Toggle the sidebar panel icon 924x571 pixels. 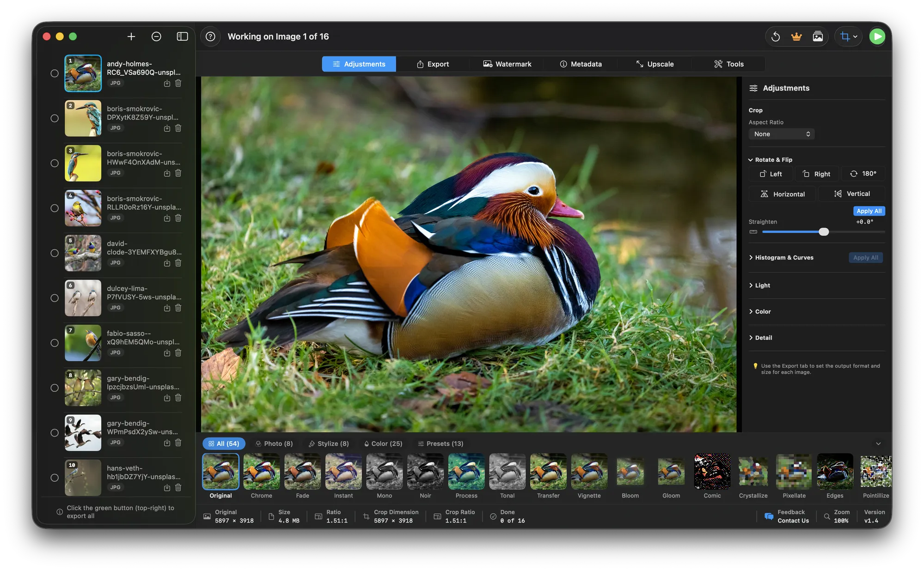[182, 36]
